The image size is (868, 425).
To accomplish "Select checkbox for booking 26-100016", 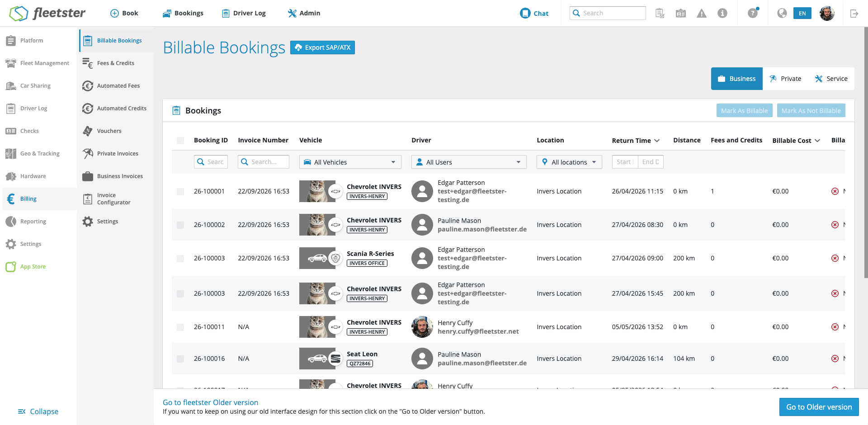I will [180, 359].
